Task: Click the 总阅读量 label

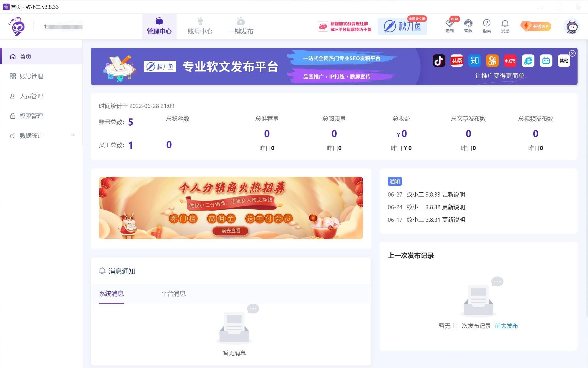Action: [334, 119]
